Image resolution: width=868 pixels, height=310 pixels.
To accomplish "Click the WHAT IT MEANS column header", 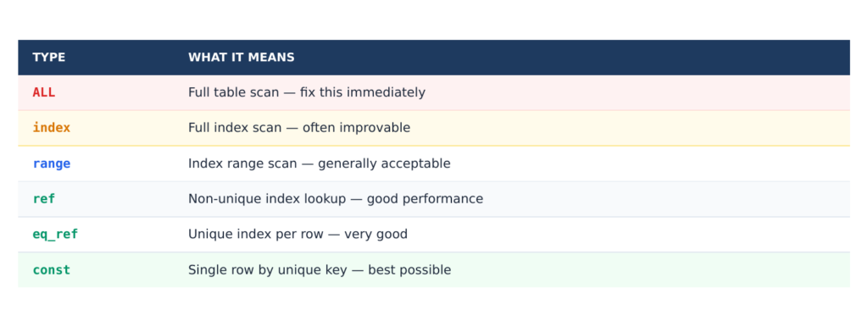I will coord(242,58).
